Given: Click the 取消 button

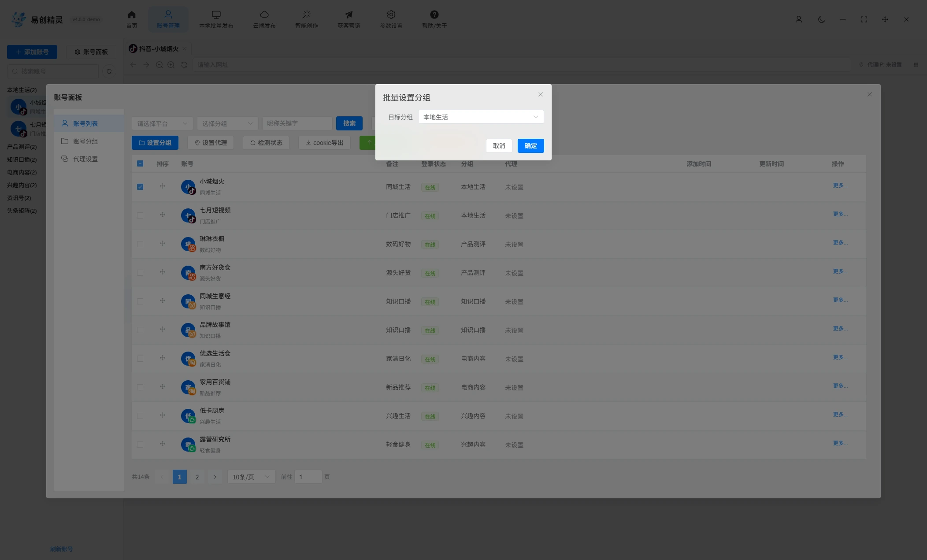Looking at the screenshot, I should 499,146.
